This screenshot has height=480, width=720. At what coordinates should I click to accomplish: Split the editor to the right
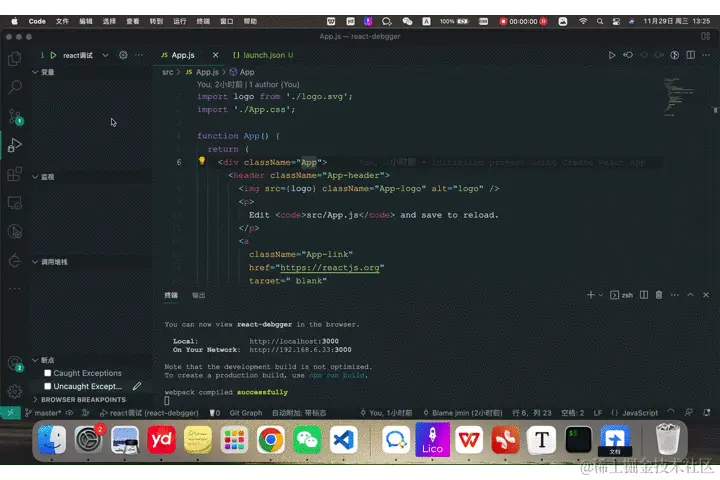[x=690, y=55]
